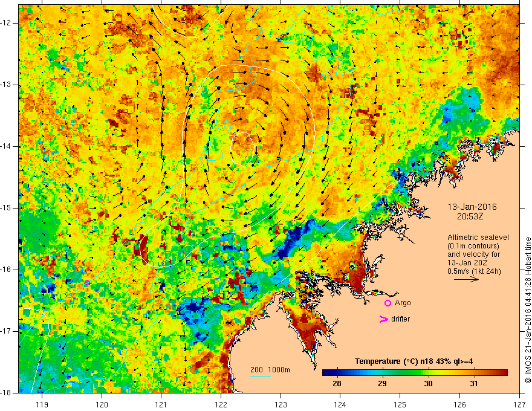Click the magenta Argo circle legend symbol
Screen dimensions: 532x411
point(388,303)
